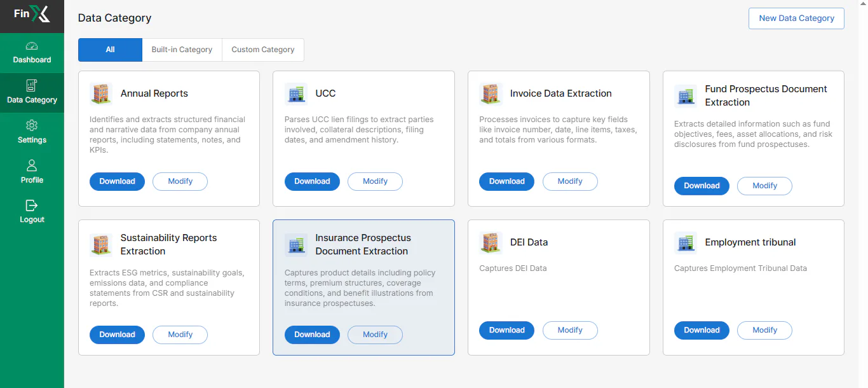The image size is (868, 388).
Task: Download the Insurance Prospectus Document Extraction category
Action: [x=312, y=335]
